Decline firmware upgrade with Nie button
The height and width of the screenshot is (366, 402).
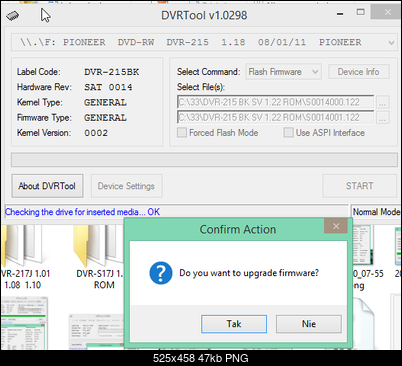(x=309, y=324)
